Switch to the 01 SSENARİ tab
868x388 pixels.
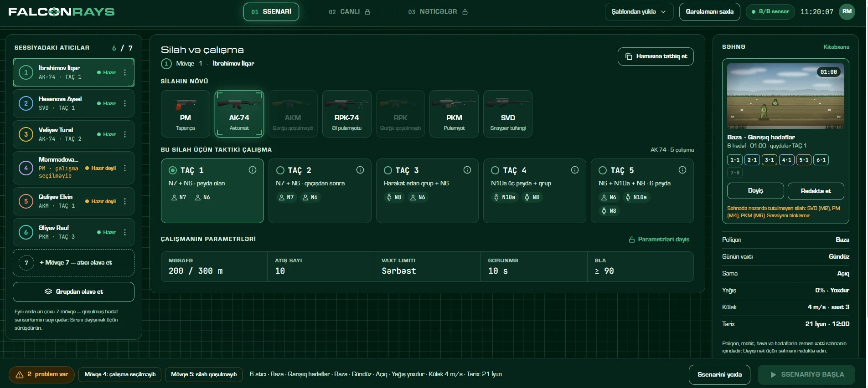pyautogui.click(x=271, y=12)
